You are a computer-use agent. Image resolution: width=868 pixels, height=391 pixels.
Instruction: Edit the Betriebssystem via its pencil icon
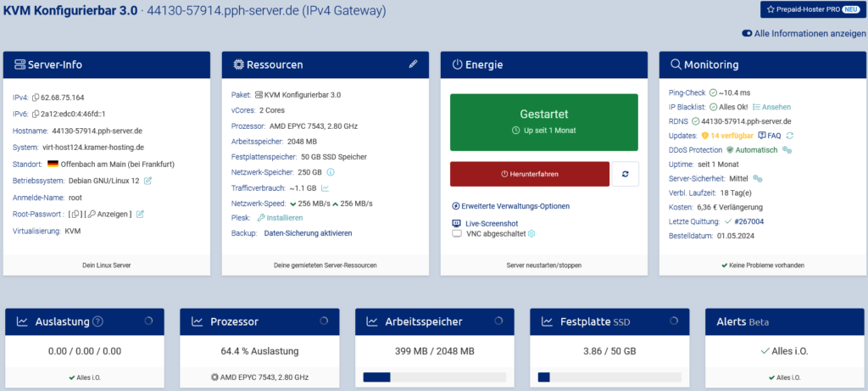click(x=147, y=181)
